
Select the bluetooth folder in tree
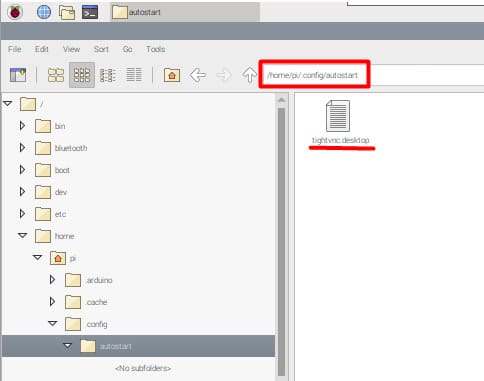click(x=61, y=148)
